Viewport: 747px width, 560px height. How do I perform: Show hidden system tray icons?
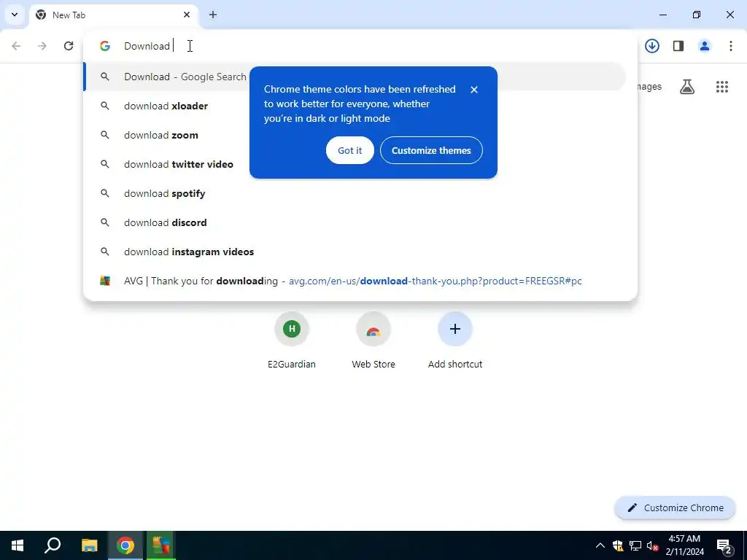[600, 545]
